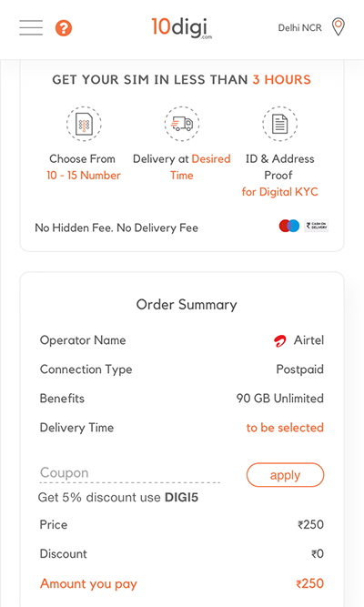Tap the 10digi logo

(x=182, y=27)
